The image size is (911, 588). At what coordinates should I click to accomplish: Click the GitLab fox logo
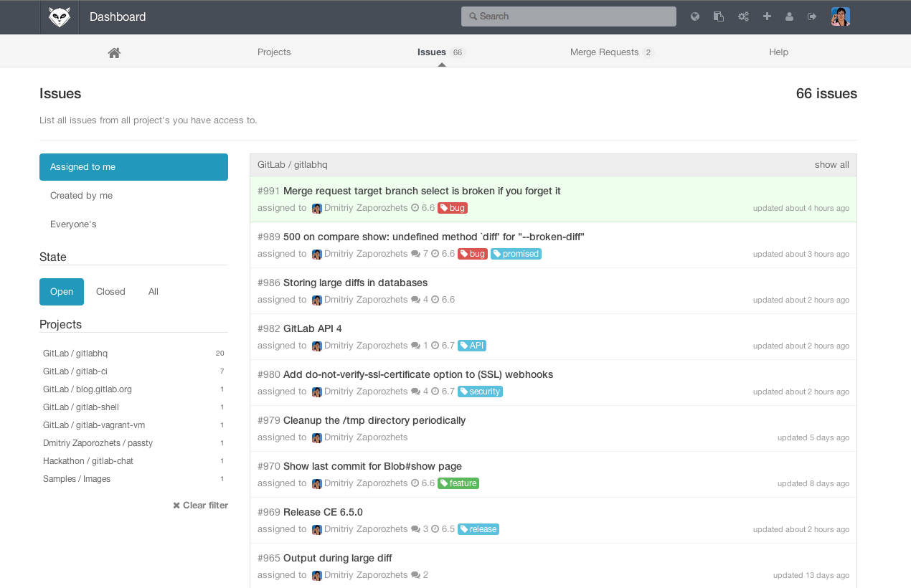pos(60,16)
